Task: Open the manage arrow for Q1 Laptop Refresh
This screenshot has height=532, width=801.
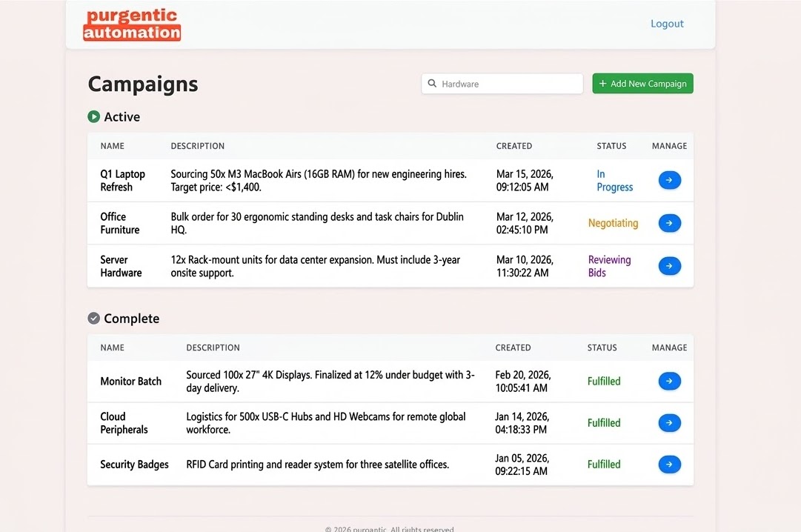Action: coord(669,180)
